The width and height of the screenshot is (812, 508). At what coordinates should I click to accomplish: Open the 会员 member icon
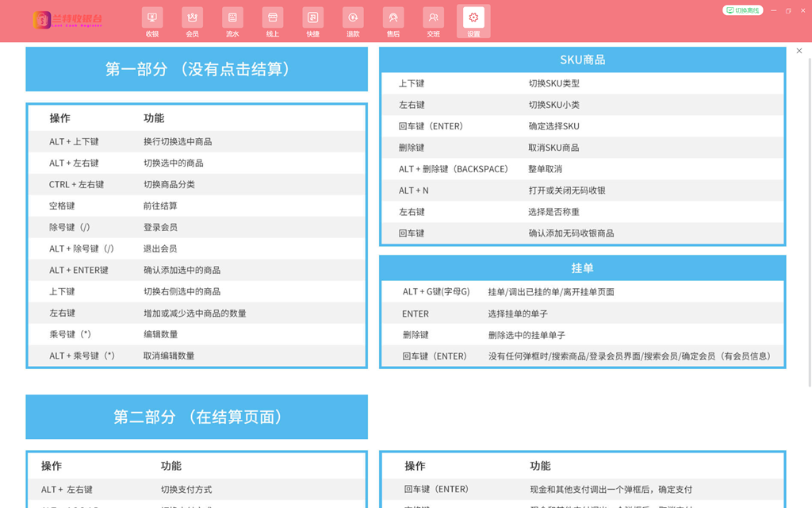pos(192,21)
